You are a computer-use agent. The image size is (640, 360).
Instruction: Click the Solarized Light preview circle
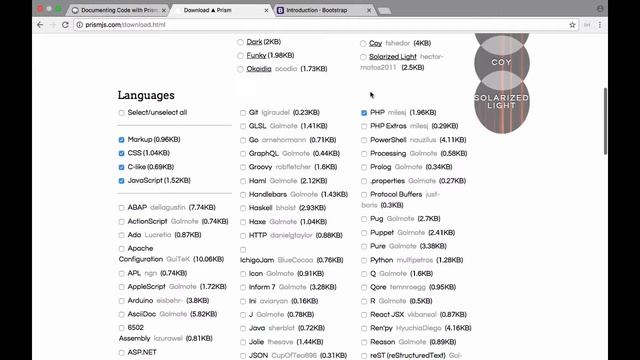(502, 102)
